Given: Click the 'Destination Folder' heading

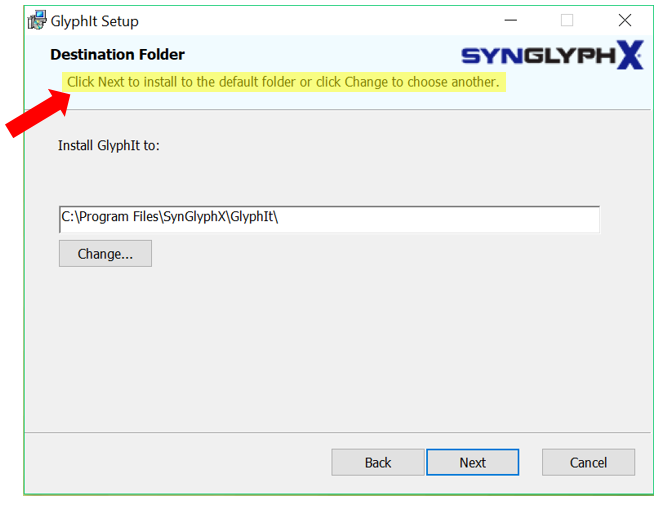Looking at the screenshot, I should pyautogui.click(x=117, y=55).
